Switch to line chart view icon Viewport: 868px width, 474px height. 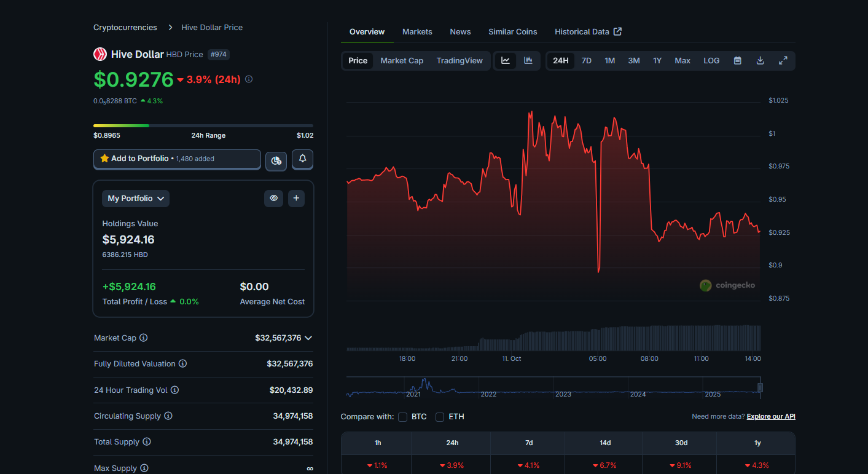pyautogui.click(x=506, y=60)
